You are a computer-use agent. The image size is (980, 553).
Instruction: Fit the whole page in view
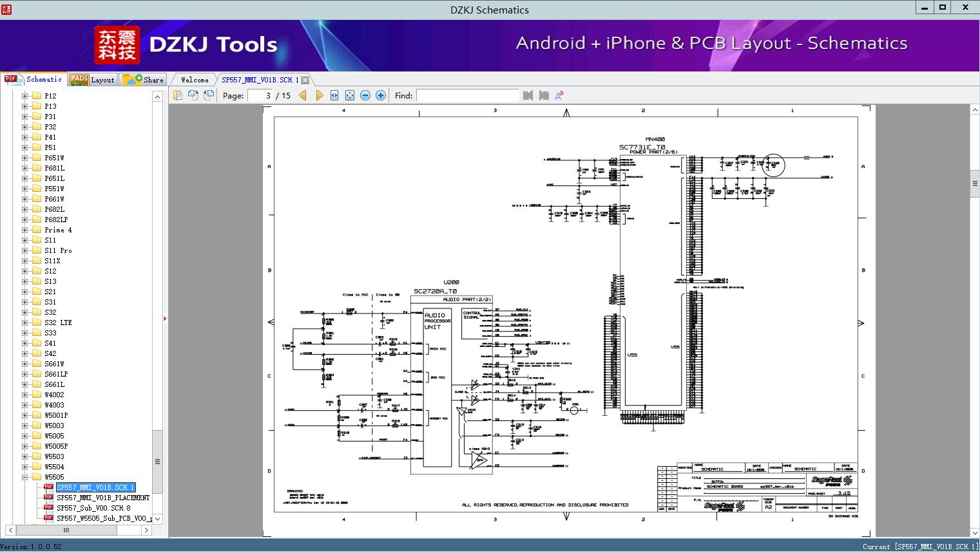(350, 95)
